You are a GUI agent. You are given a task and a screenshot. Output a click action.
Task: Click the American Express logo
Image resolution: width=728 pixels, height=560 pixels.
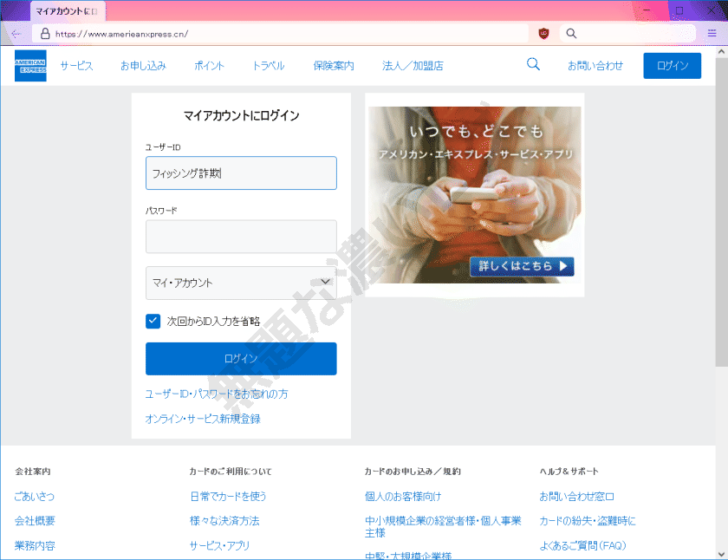(x=30, y=66)
